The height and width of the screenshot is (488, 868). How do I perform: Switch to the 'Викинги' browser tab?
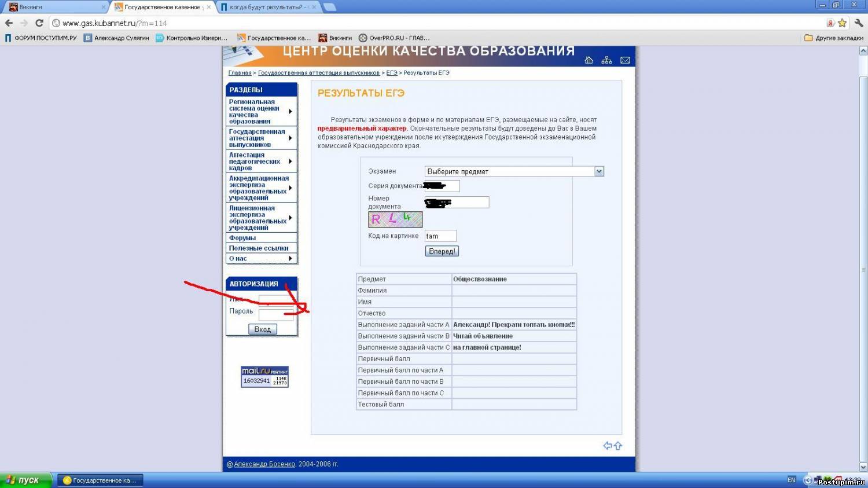[55, 7]
